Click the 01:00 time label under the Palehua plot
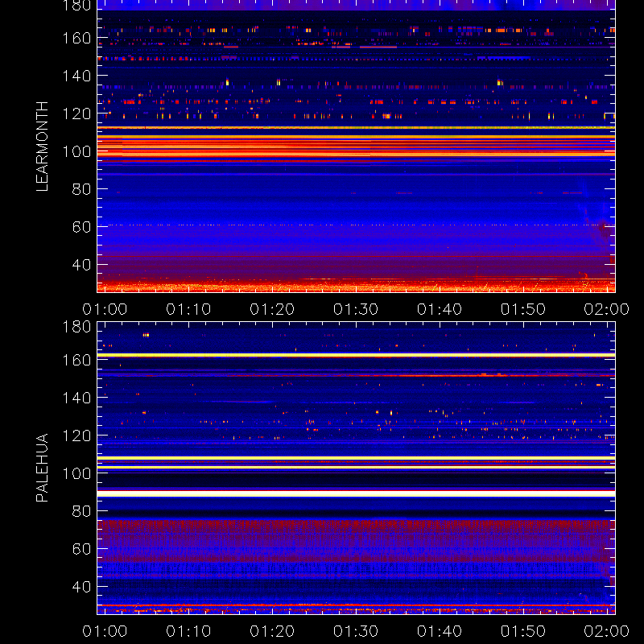The width and height of the screenshot is (644, 644). click(105, 631)
